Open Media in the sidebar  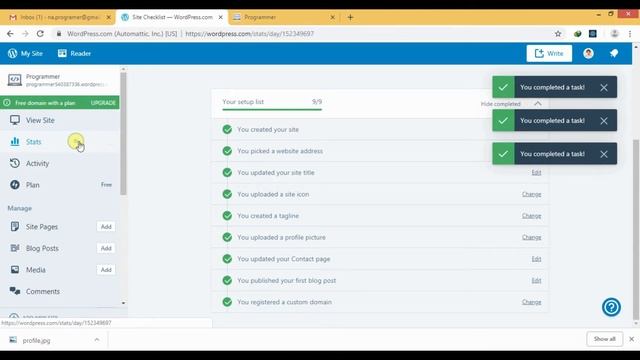[x=36, y=270]
